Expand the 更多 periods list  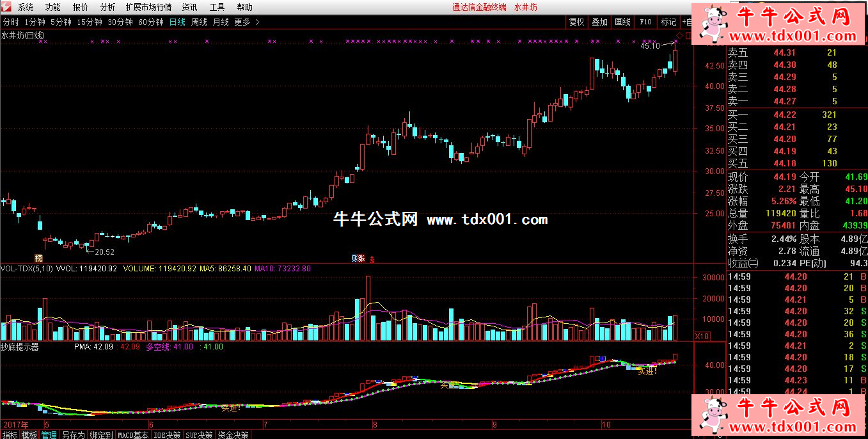247,22
